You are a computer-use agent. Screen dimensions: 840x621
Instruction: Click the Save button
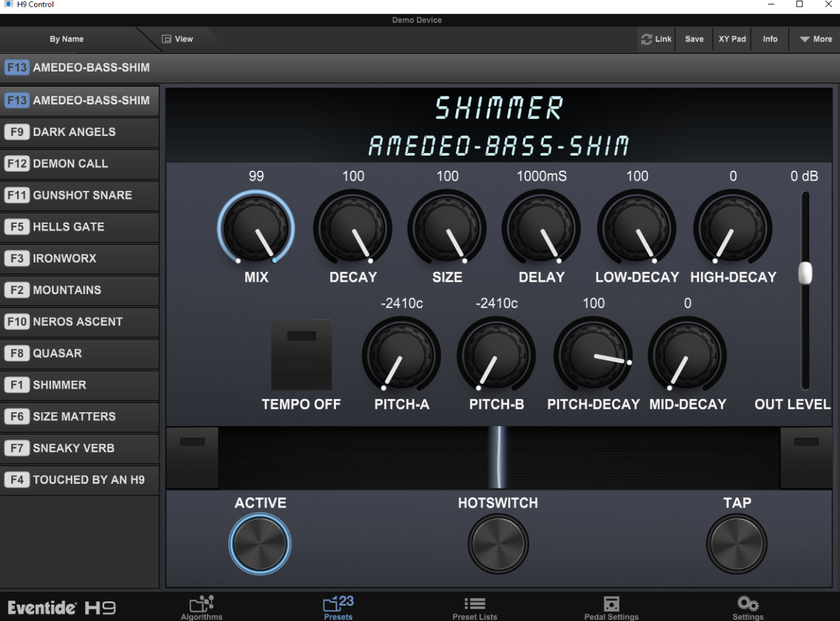(x=694, y=39)
